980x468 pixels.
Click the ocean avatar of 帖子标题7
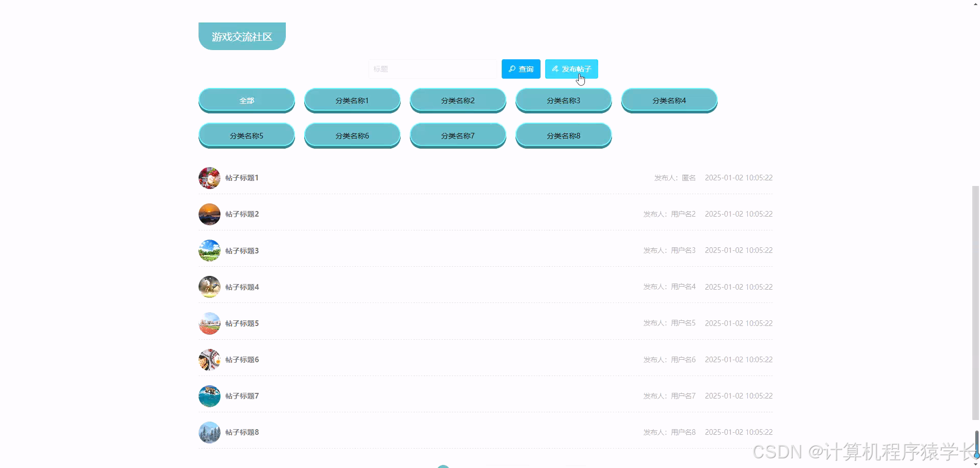pyautogui.click(x=209, y=396)
